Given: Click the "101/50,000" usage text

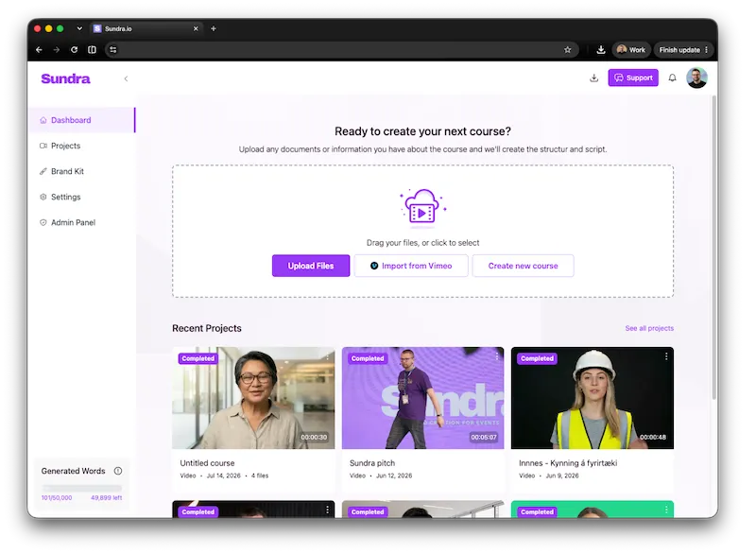Looking at the screenshot, I should [57, 497].
